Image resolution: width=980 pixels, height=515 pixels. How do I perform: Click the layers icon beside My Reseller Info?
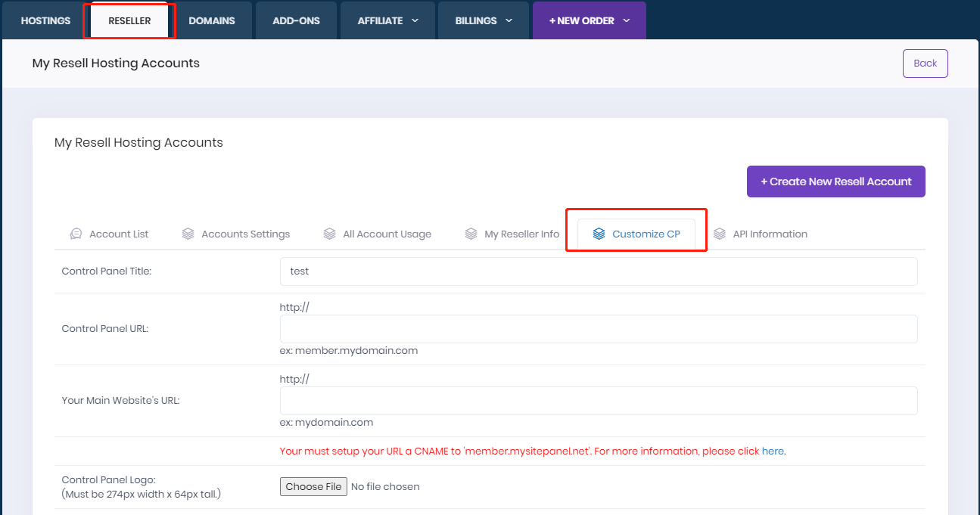(471, 234)
